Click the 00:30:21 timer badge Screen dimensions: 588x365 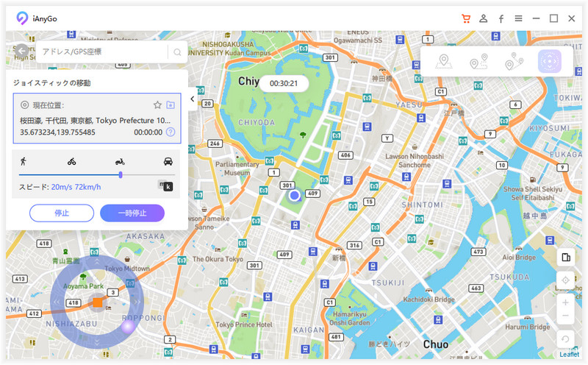pyautogui.click(x=284, y=83)
